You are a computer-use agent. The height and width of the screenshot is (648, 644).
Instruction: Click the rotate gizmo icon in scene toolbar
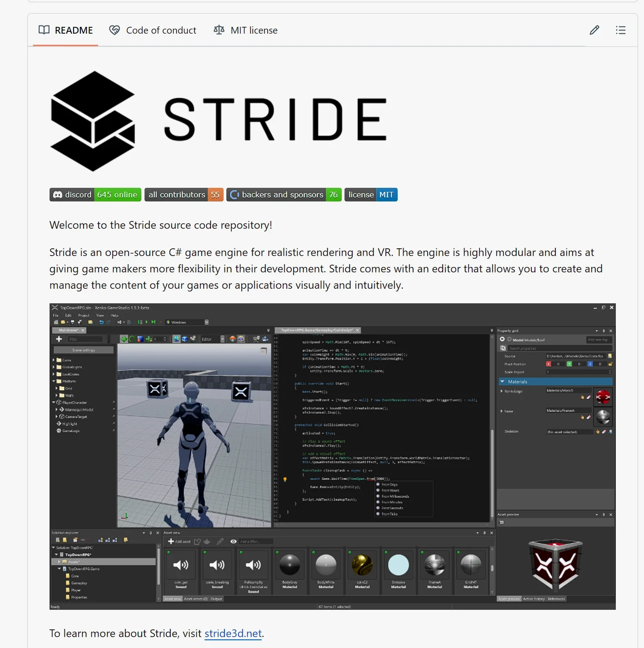132,339
